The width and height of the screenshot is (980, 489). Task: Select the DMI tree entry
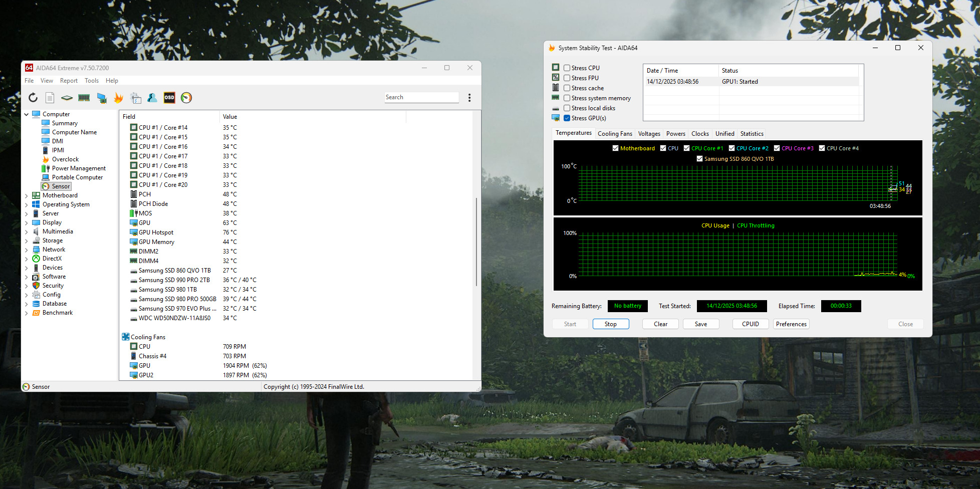58,141
